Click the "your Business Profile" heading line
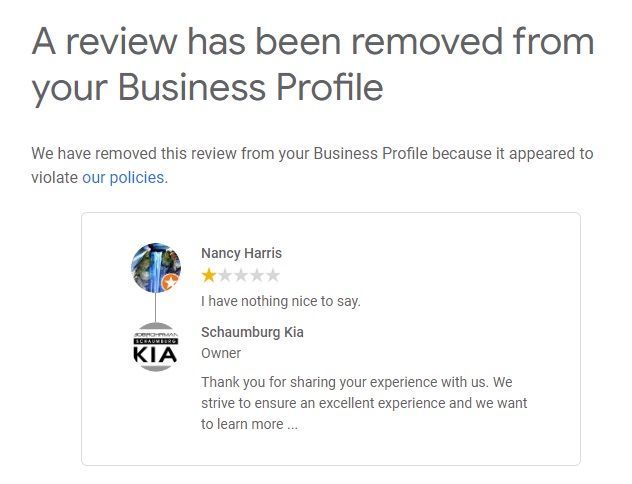The width and height of the screenshot is (632, 484). coord(207,88)
